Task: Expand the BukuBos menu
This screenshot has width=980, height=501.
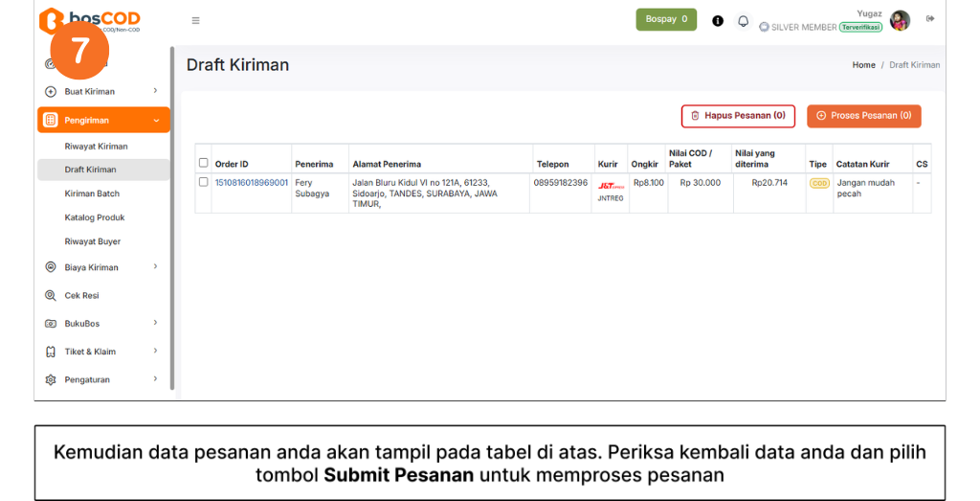Action: (103, 324)
